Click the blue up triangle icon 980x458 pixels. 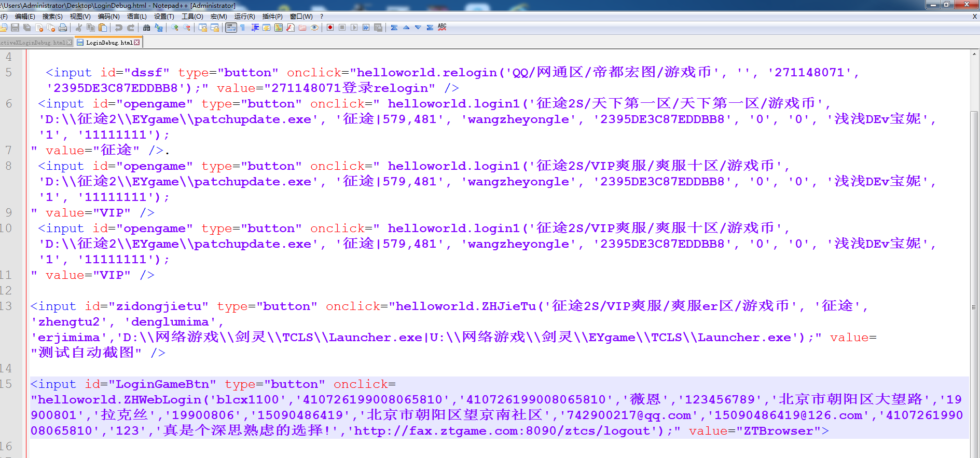tap(406, 28)
